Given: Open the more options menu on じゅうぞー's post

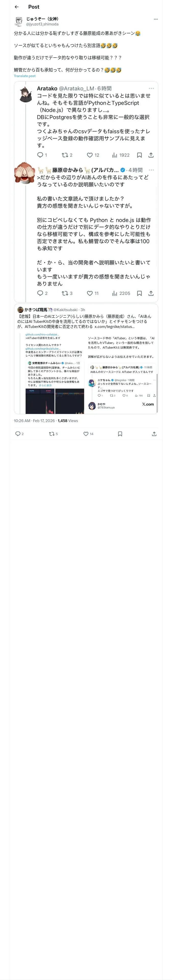Looking at the screenshot, I should [155, 19].
